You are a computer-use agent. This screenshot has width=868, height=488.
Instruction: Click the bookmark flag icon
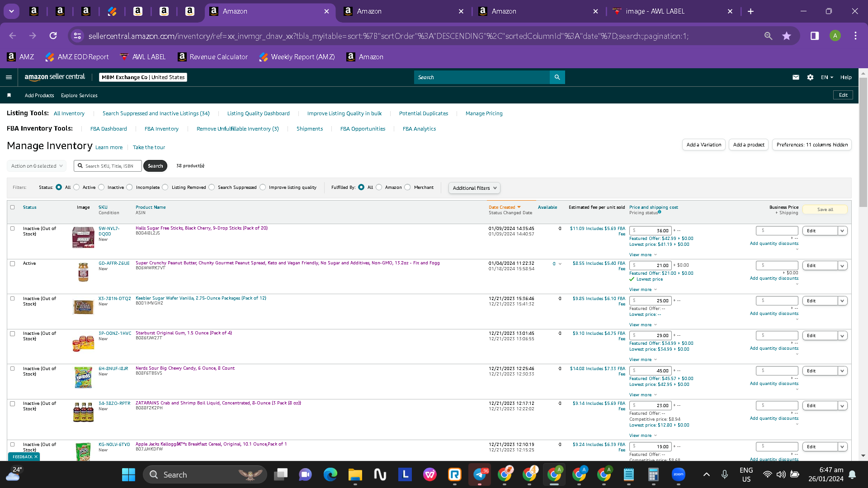(x=9, y=95)
